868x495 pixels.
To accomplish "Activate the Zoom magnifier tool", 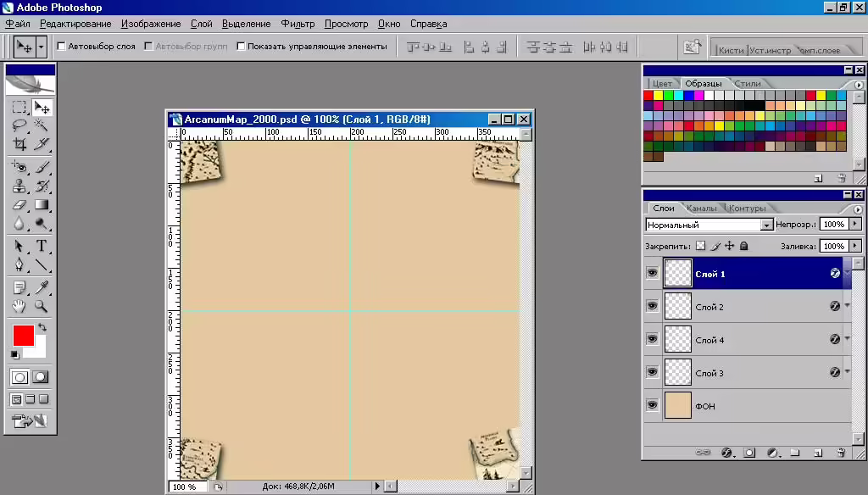I will (x=41, y=306).
